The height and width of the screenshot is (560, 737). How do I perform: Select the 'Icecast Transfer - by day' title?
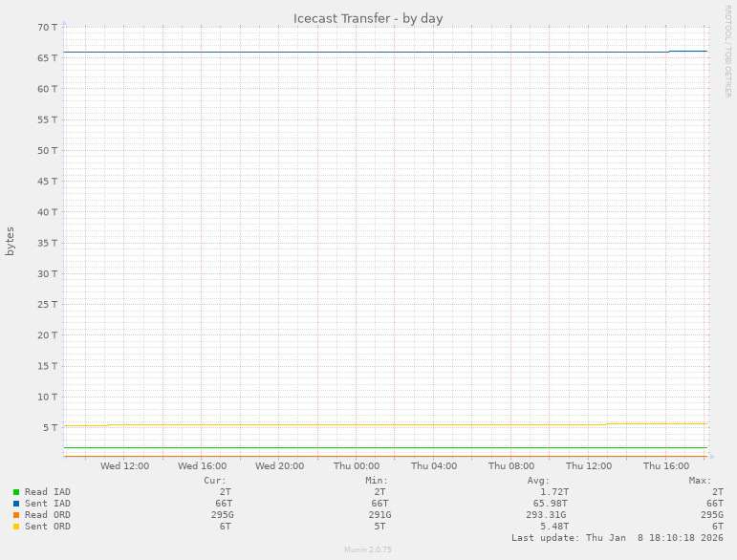click(368, 18)
